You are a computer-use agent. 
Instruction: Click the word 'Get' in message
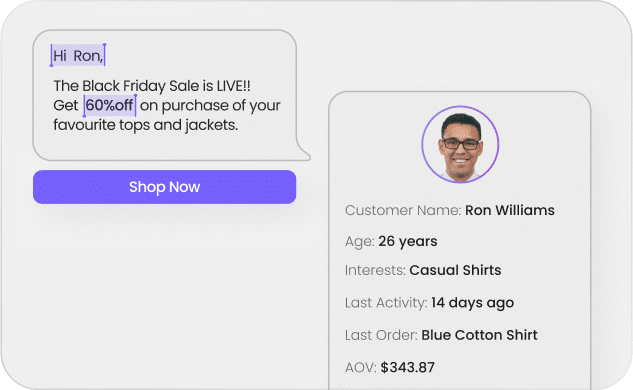pos(65,106)
